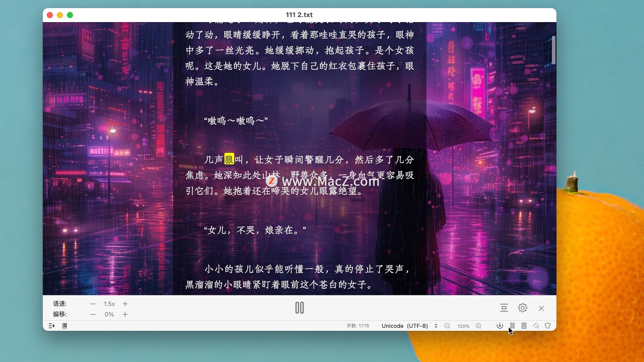The height and width of the screenshot is (362, 644).
Task: Click the yellow minimize window button
Action: coord(60,15)
